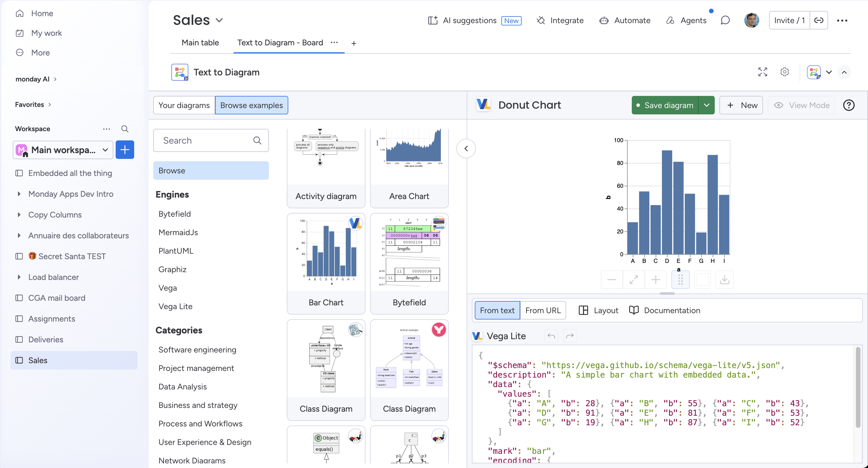The image size is (868, 468).
Task: Focus the examples Search field
Action: [x=211, y=140]
